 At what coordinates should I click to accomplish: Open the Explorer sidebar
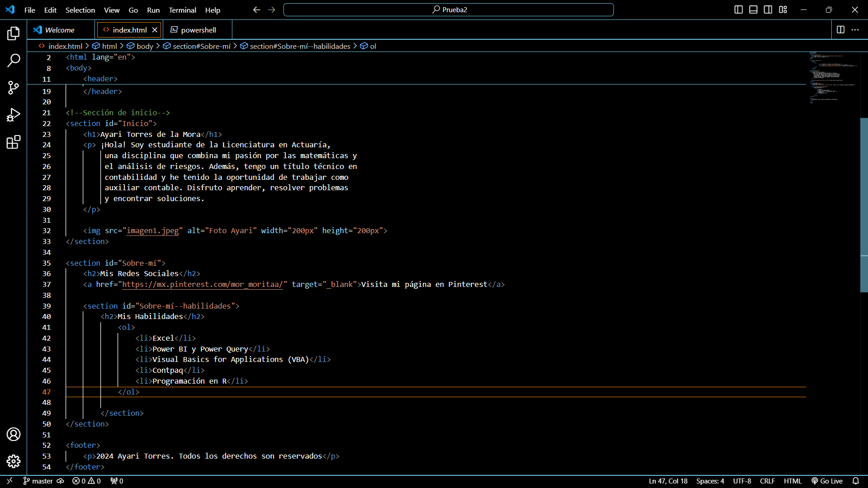pos(14,33)
